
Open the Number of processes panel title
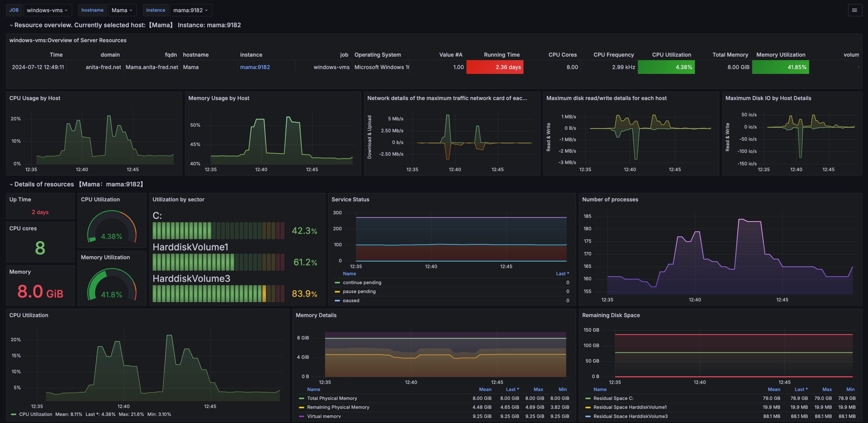(x=610, y=199)
